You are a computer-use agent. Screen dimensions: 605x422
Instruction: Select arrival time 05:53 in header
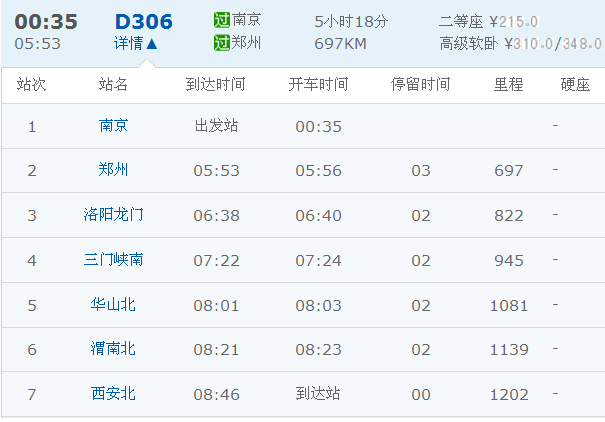pos(37,44)
